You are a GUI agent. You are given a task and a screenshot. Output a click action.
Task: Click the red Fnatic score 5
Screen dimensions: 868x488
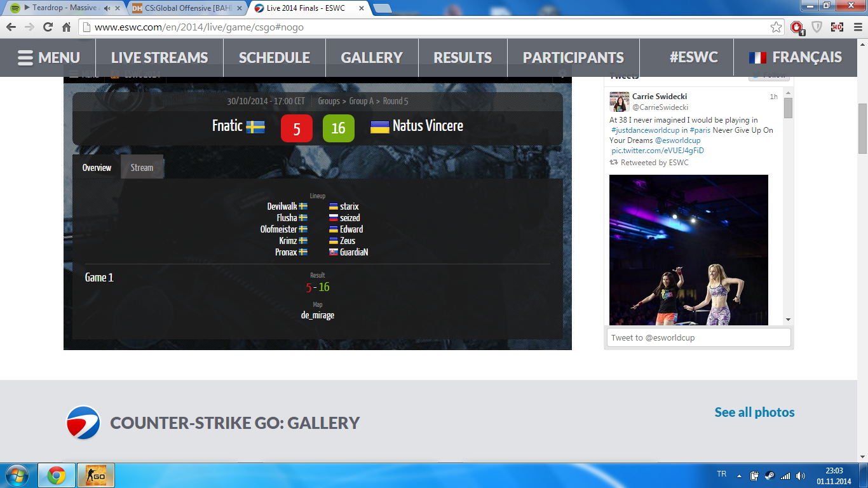[x=297, y=128]
